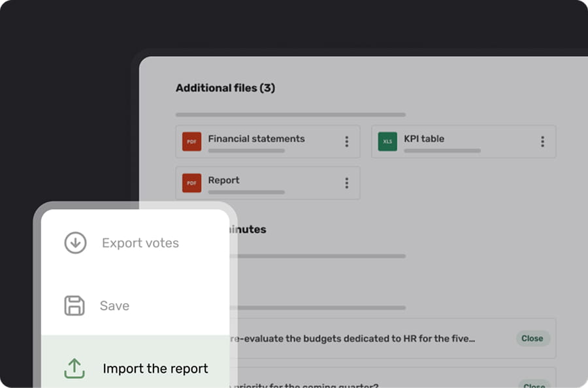Select the Import the report text entry
This screenshot has height=388, width=588.
coord(155,368)
